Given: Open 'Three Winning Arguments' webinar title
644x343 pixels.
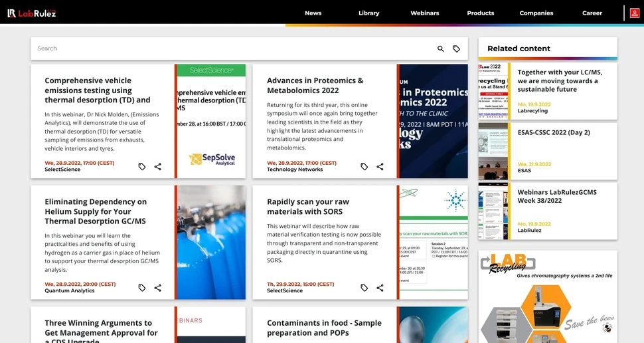Looking at the screenshot, I should coord(101,331).
